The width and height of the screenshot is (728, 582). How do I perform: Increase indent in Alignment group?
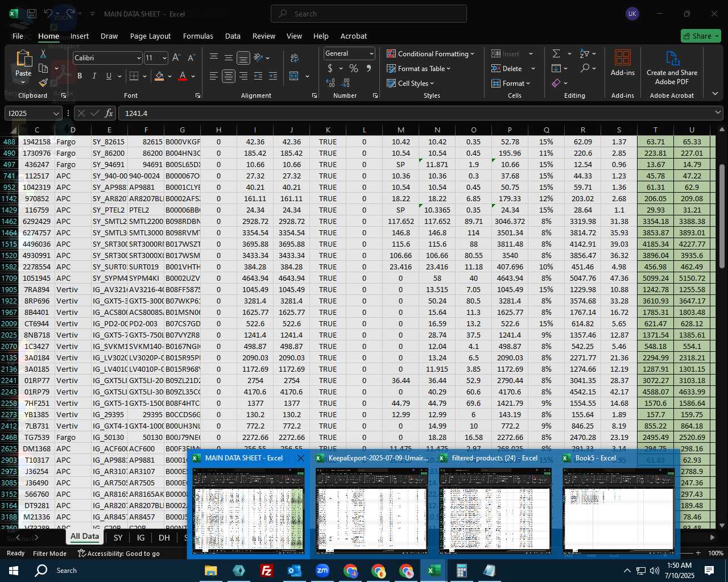tap(273, 76)
